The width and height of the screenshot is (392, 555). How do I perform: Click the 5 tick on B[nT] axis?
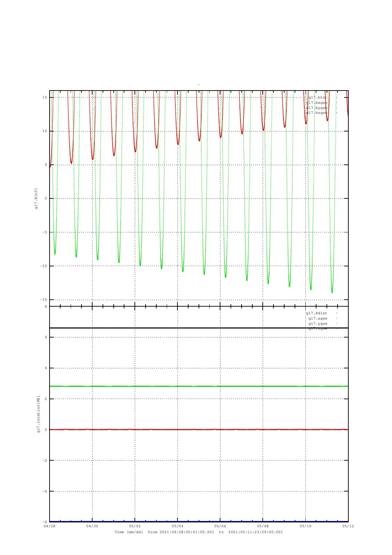[46, 165]
